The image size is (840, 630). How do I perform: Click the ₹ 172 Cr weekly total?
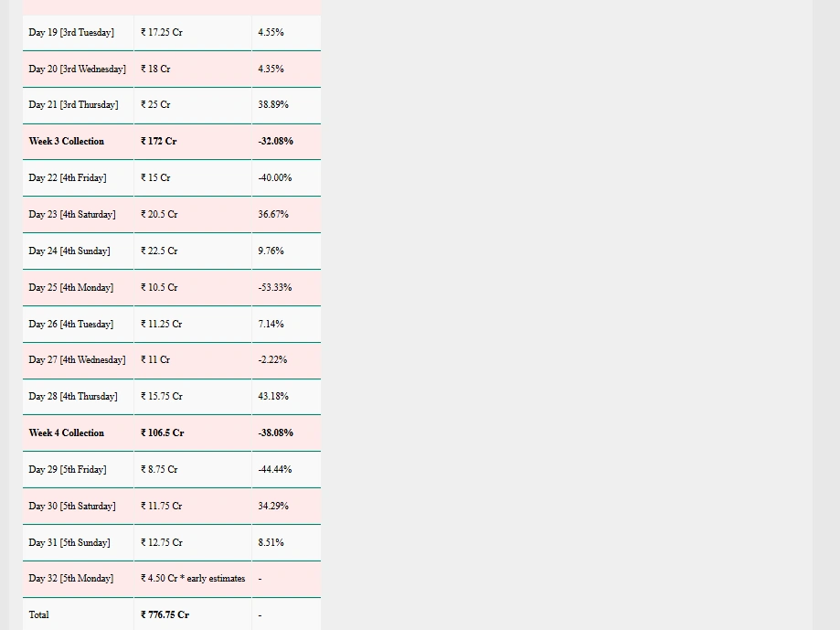point(159,142)
